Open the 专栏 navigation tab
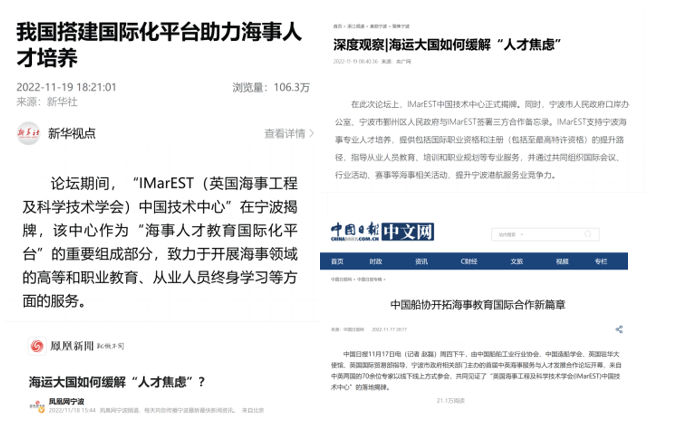Viewport: 693px width, 434px height. pos(600,261)
